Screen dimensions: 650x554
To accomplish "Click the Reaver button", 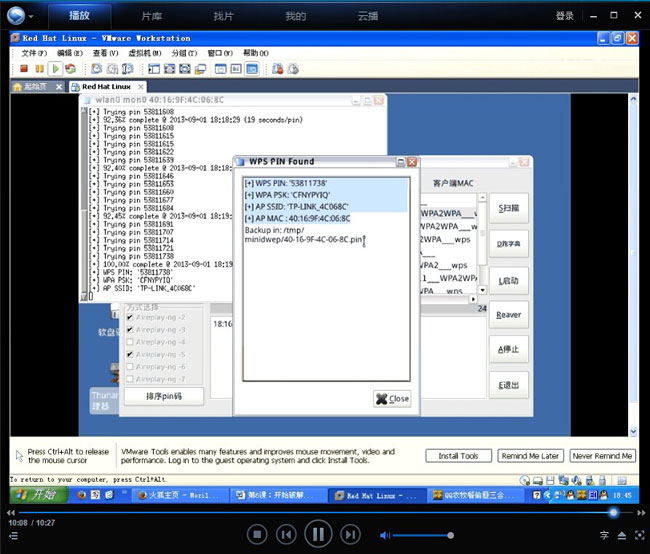I will click(509, 315).
